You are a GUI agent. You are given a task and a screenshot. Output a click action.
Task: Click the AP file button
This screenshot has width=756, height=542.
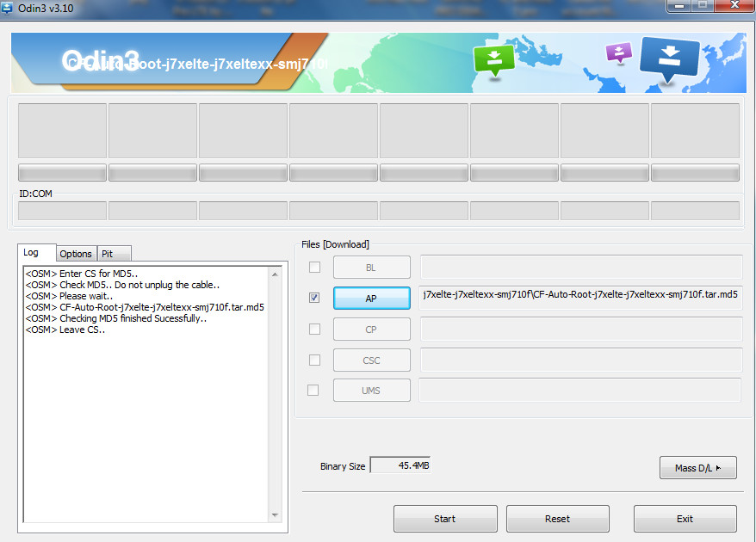[372, 299]
